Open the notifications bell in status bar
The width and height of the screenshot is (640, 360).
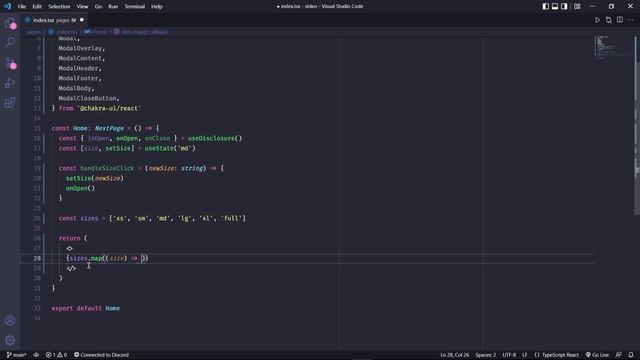coord(631,355)
